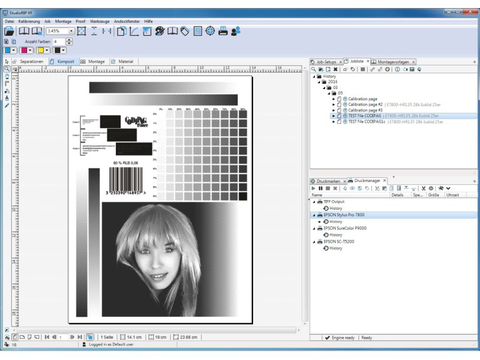Expand the TEST File COCKPAG job entry
The width and height of the screenshot is (480, 360).
click(333, 116)
